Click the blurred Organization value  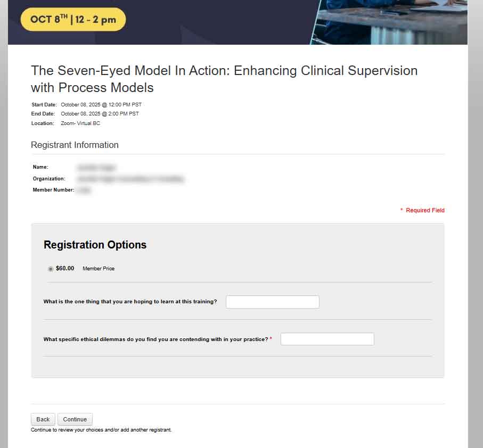(130, 179)
